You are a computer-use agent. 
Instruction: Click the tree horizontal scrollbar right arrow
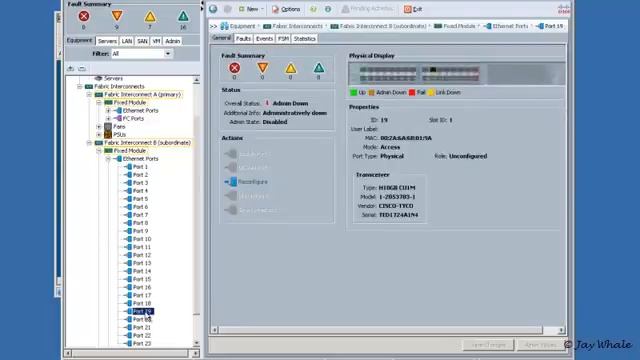click(196, 353)
